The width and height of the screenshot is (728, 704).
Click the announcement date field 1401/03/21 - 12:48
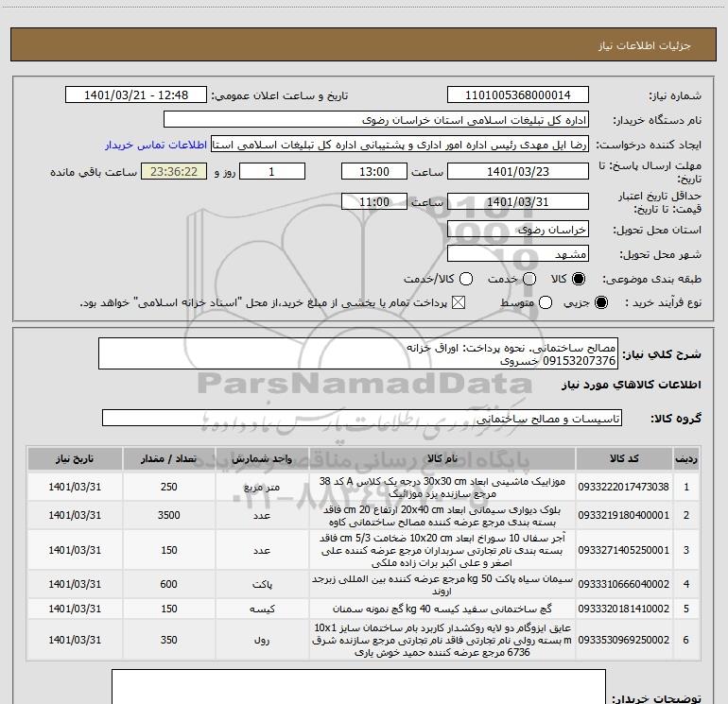(x=136, y=94)
